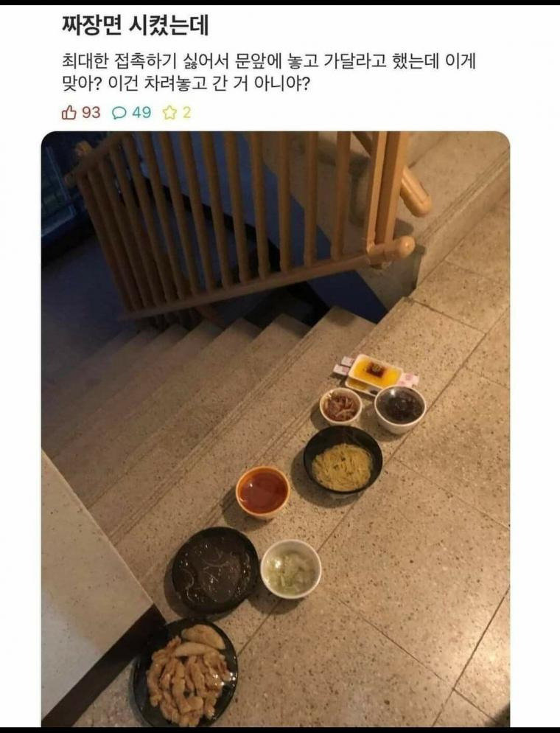
Task: Click the red soup bowl in photo
Action: click(262, 492)
